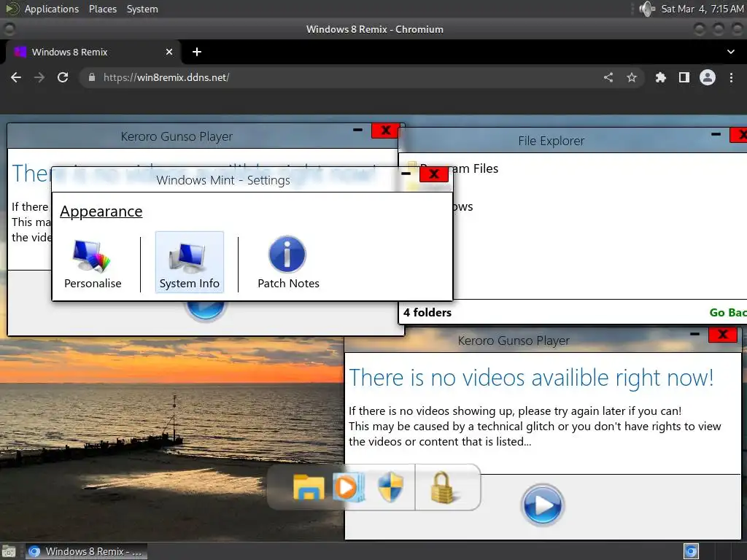This screenshot has height=560, width=747.
Task: Play video in lower Keroro Gunso Player
Action: click(x=542, y=505)
